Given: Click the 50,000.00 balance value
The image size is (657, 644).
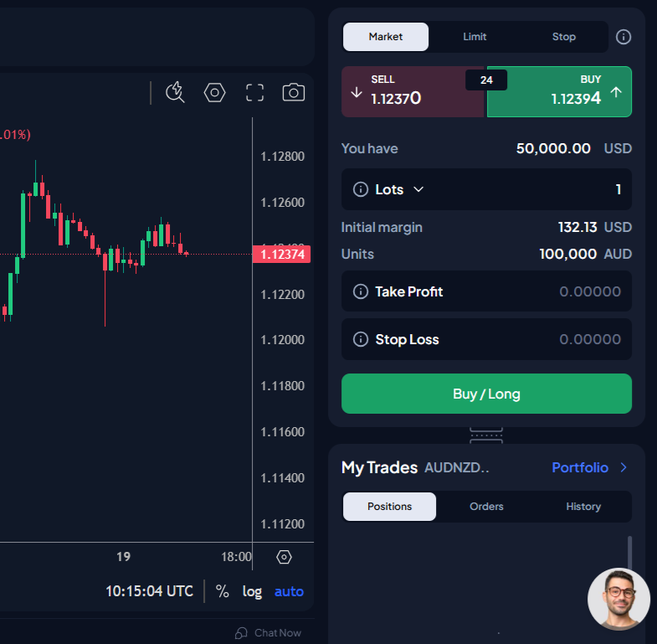Looking at the screenshot, I should pos(553,148).
